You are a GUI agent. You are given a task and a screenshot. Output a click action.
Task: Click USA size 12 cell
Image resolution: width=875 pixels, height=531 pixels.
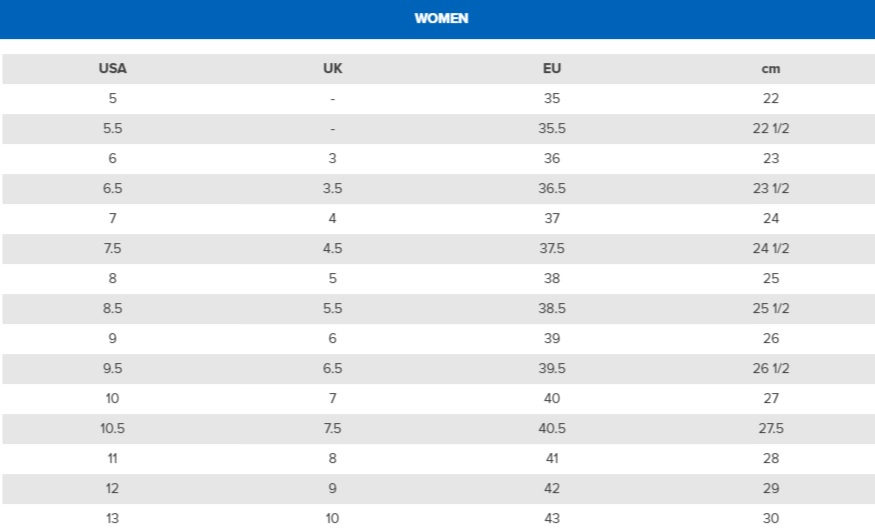(112, 489)
